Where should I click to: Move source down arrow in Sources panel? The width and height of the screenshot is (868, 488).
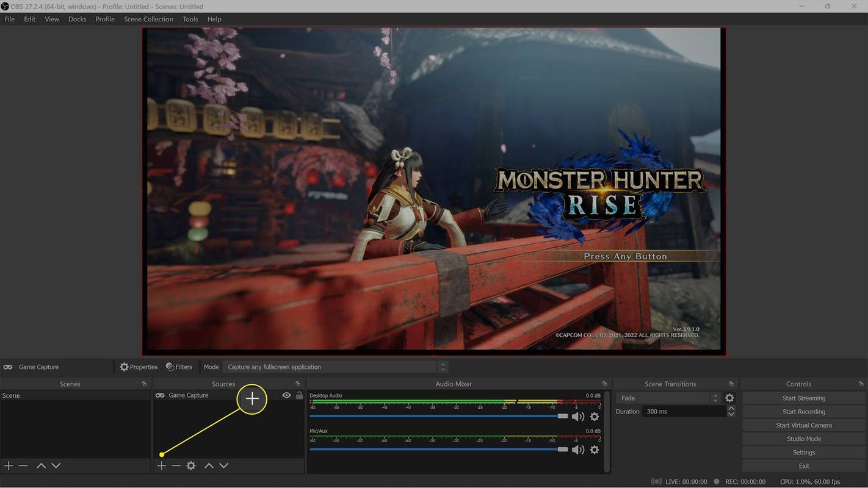tap(224, 465)
